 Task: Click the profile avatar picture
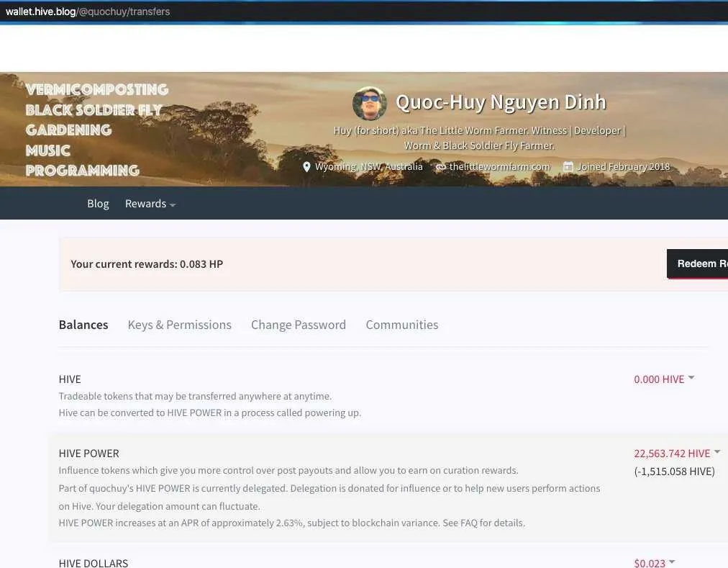point(370,103)
